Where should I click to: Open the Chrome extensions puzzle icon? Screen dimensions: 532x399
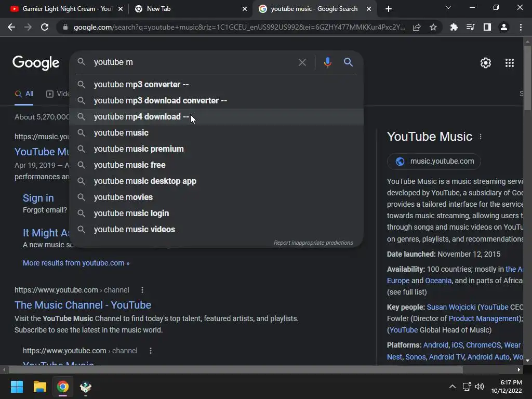tap(454, 27)
